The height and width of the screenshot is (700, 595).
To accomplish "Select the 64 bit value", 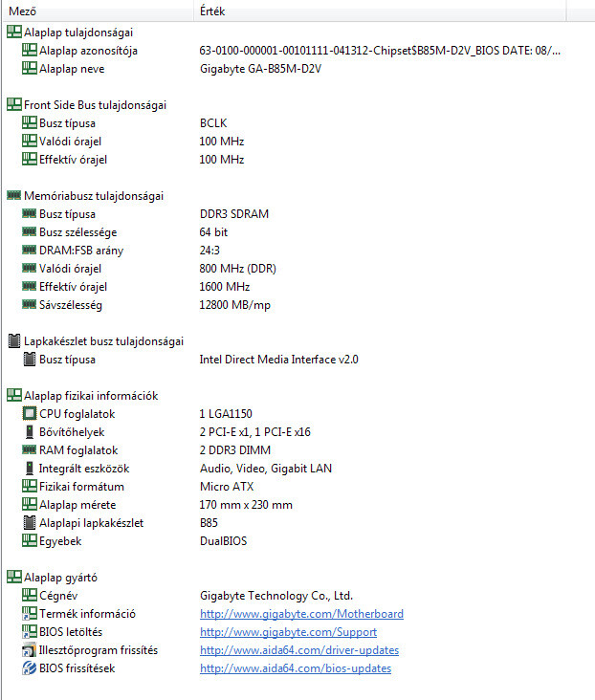I will [x=213, y=232].
